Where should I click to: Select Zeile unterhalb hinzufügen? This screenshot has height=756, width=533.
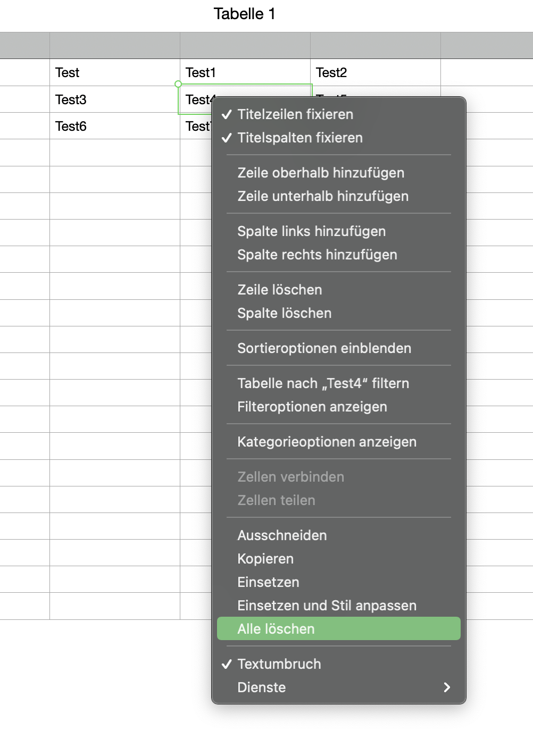pos(323,196)
